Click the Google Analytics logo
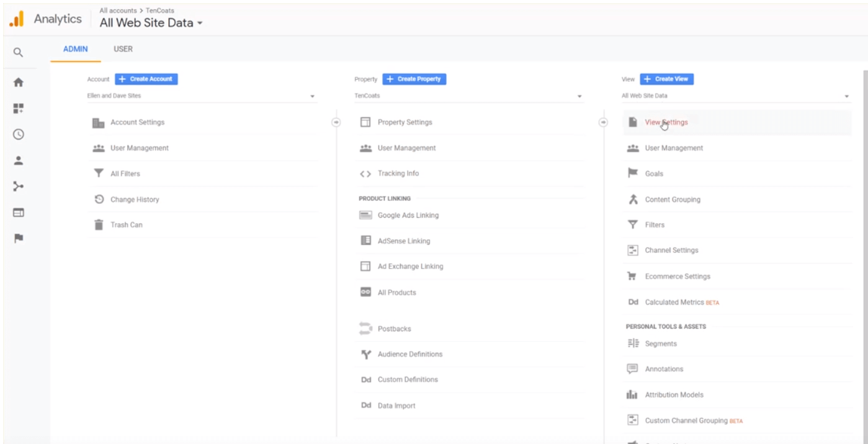 (17, 19)
